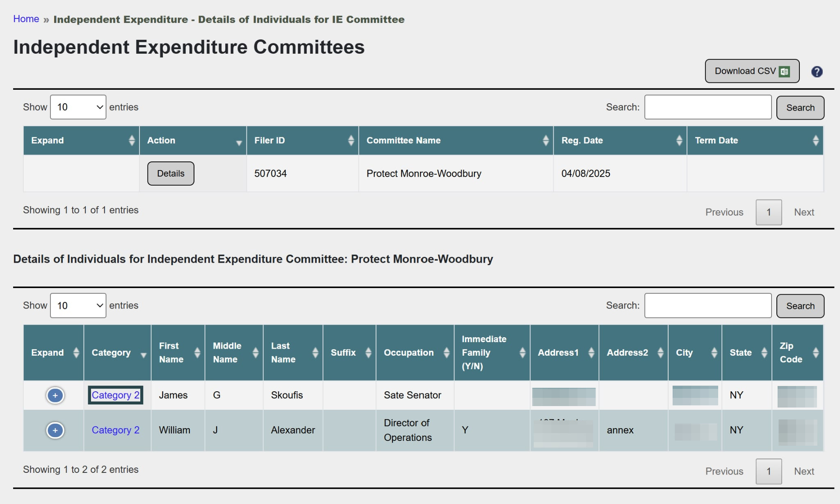This screenshot has width=840, height=504.
Task: Click Search button for individuals table
Action: pos(800,306)
